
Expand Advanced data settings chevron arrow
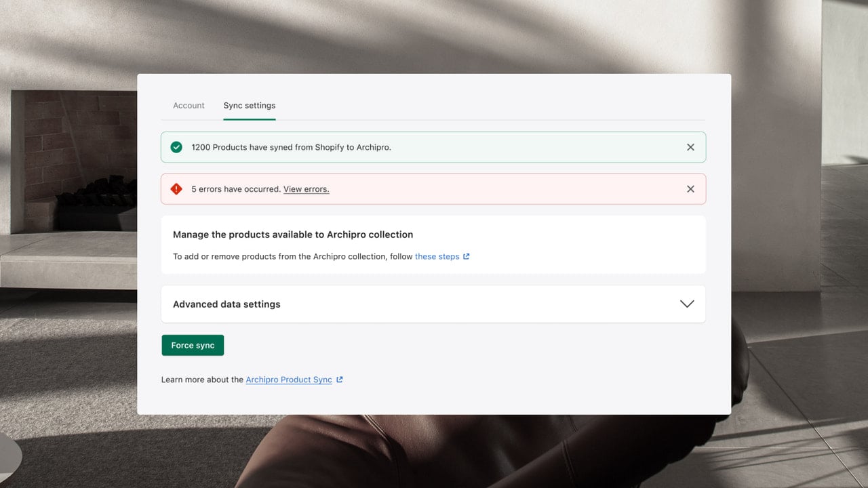tap(687, 304)
